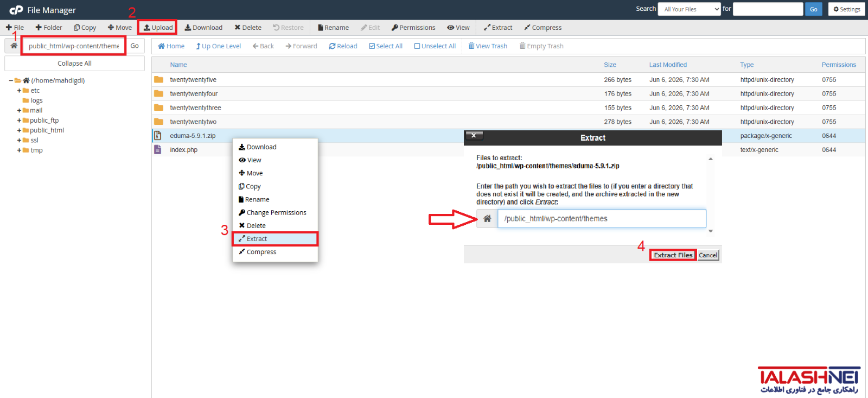Open Permissions from top toolbar
Image resolution: width=868 pixels, height=398 pixels.
click(x=413, y=28)
